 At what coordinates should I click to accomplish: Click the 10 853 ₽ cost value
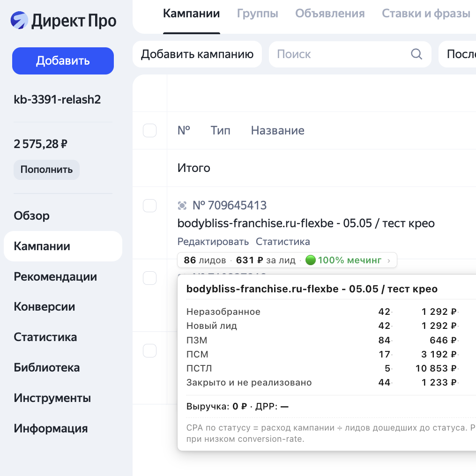(436, 368)
